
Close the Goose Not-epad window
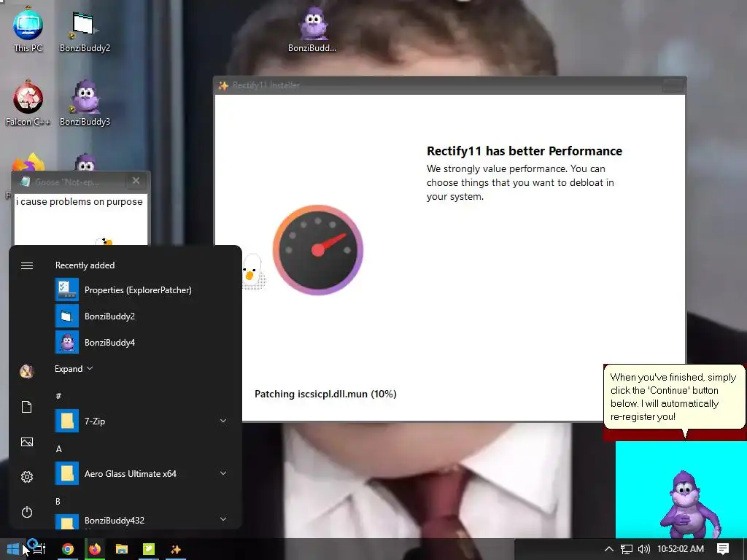(x=136, y=181)
